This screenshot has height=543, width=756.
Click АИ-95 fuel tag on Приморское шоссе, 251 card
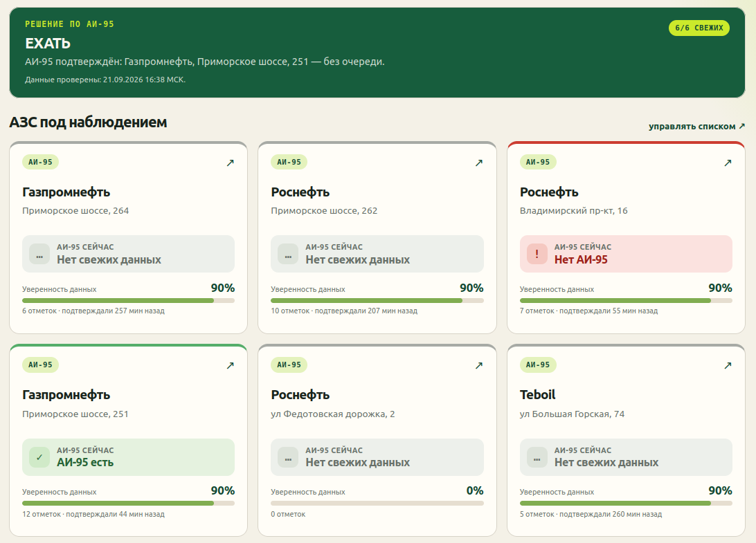(x=40, y=365)
